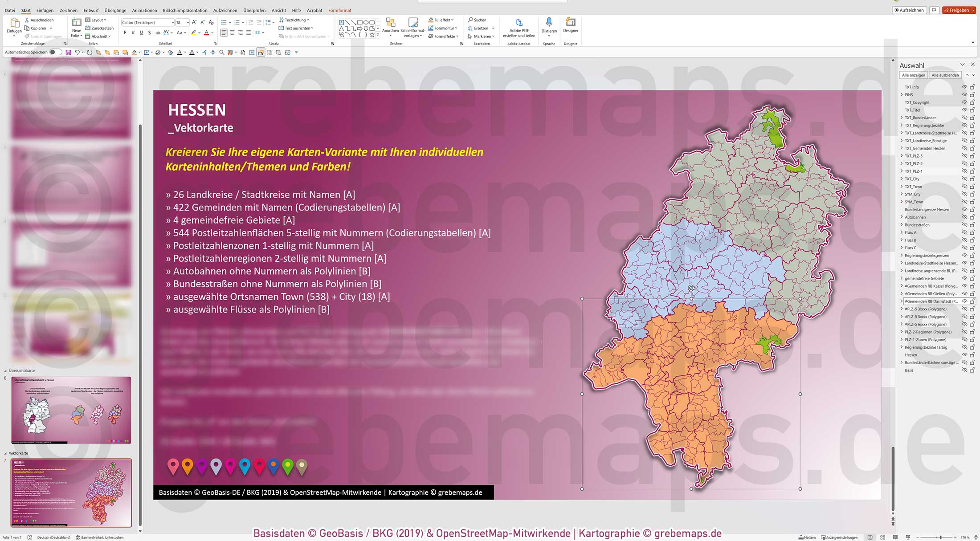The height and width of the screenshot is (541, 980).
Task: Lock the Autobahnen layer
Action: pyautogui.click(x=972, y=217)
